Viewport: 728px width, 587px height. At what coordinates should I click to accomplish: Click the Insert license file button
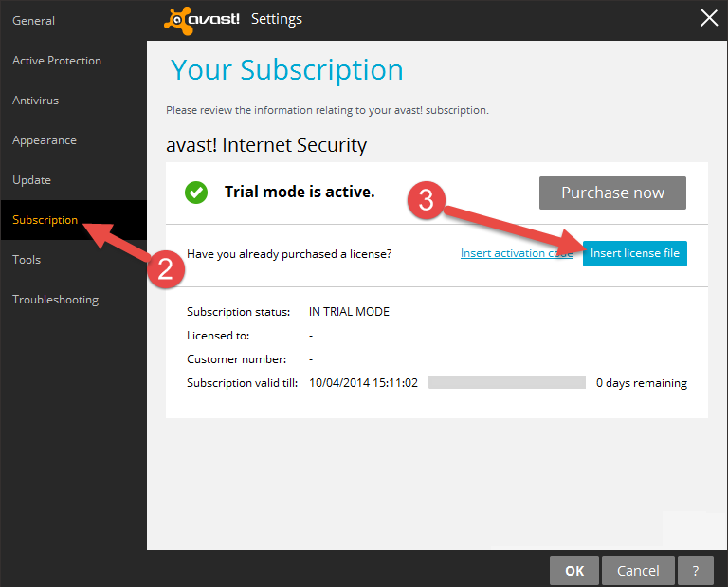634,253
